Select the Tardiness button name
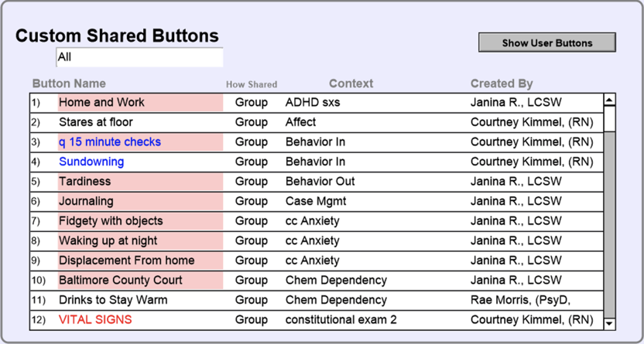 tap(84, 182)
